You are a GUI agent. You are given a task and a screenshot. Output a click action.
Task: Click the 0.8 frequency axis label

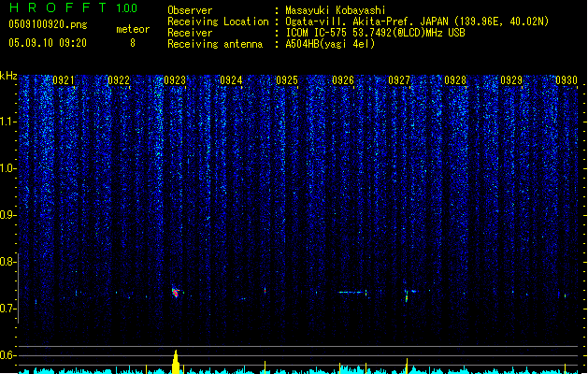click(x=7, y=262)
